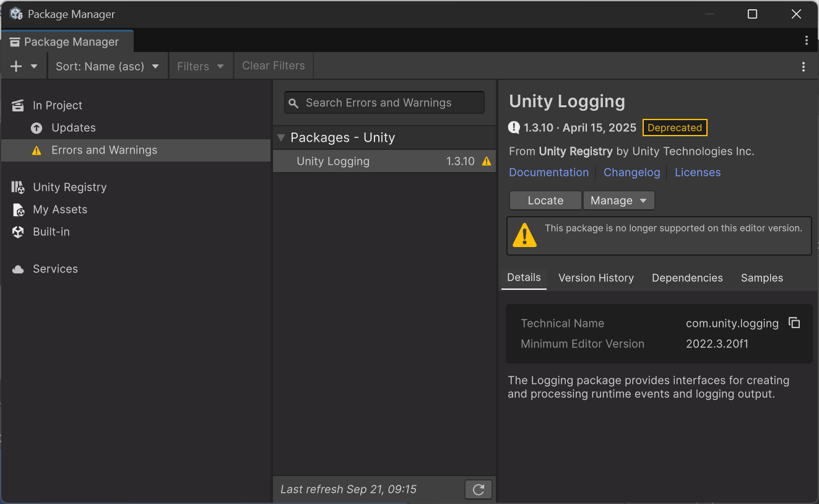This screenshot has width=819, height=504.
Task: Copy technical name com.unity.logging icon
Action: click(794, 323)
